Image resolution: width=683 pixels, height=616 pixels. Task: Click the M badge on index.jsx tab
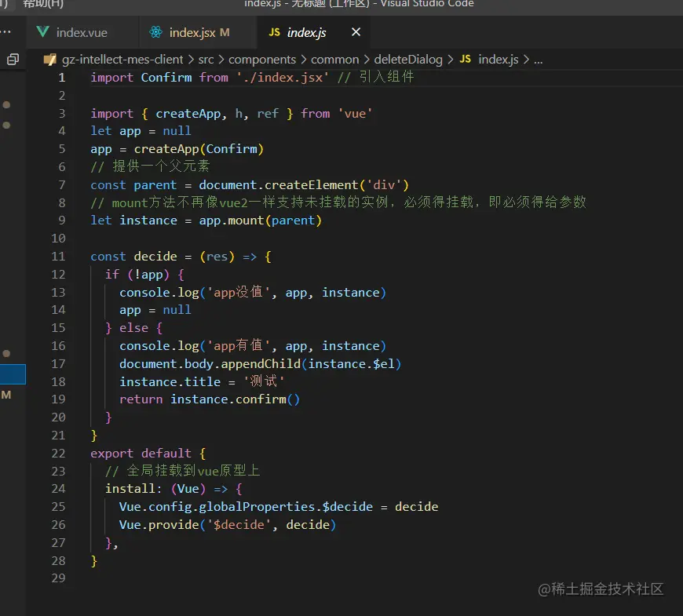pos(225,32)
